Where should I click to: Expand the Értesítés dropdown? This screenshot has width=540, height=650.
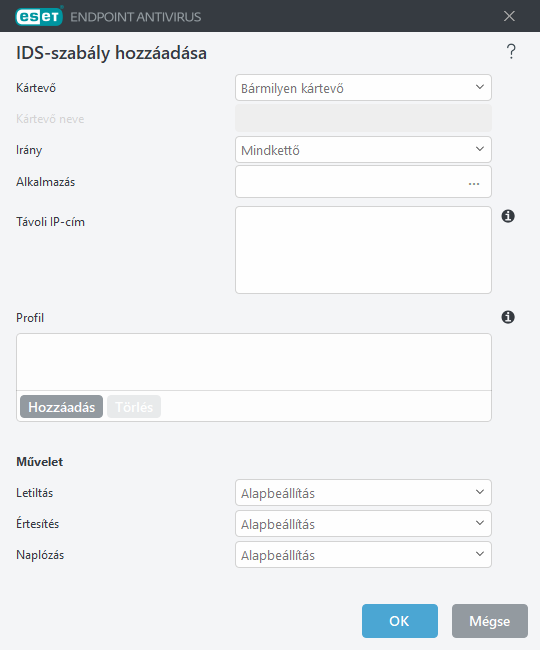[x=363, y=524]
